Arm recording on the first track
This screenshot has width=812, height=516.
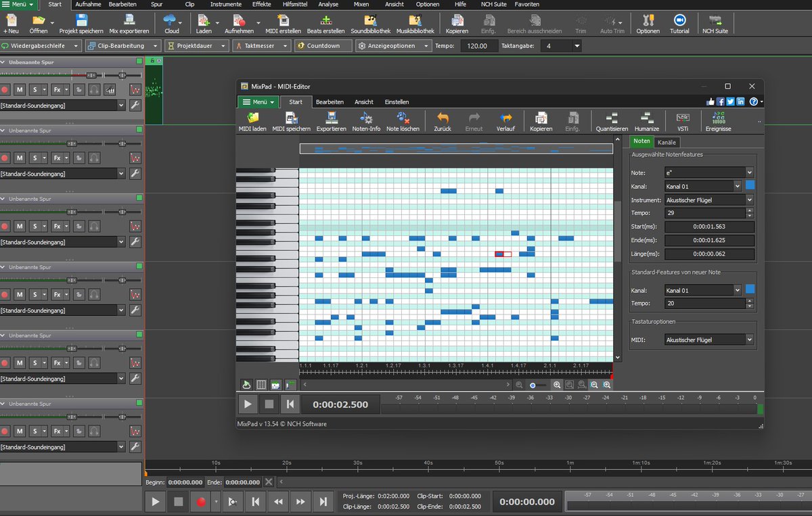tap(5, 89)
